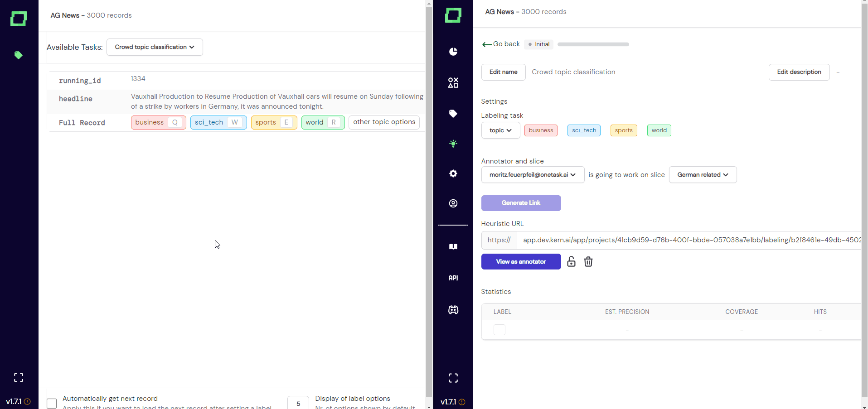Open the heuristics lightbulb icon

tap(453, 144)
